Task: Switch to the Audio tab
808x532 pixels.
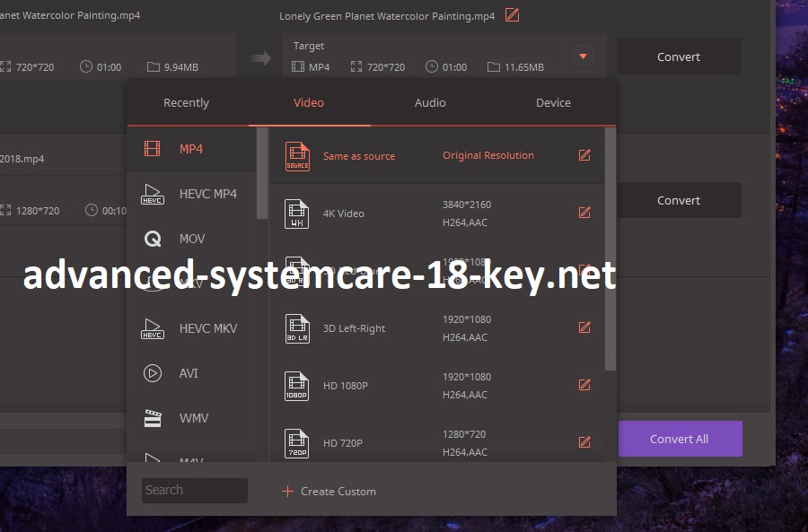Action: (x=430, y=103)
